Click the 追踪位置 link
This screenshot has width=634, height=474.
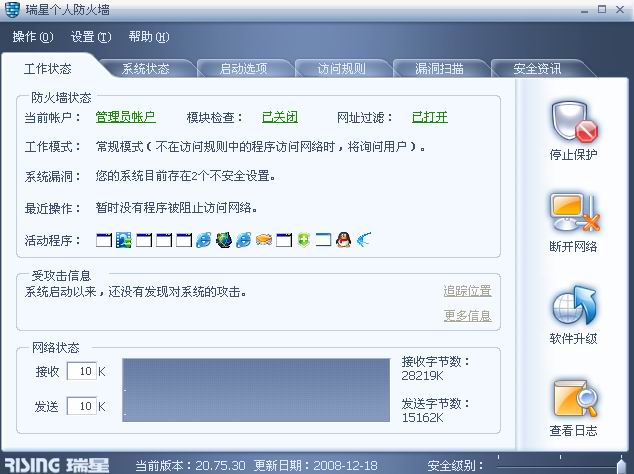[467, 291]
